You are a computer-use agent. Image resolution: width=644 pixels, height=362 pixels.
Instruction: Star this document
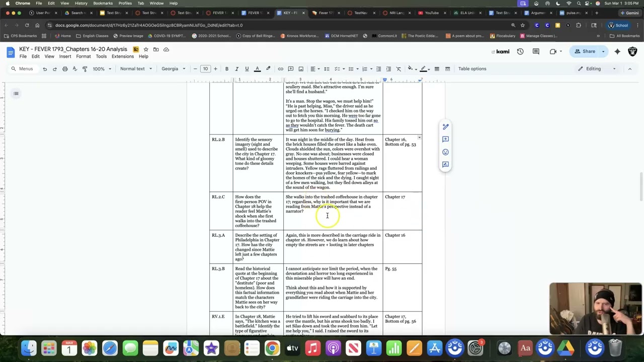(146, 49)
